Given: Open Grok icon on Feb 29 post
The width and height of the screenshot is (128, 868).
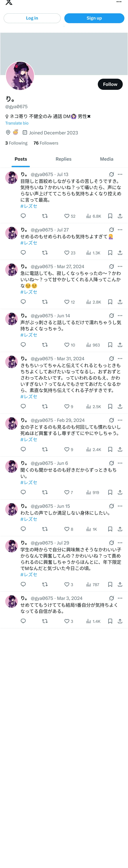Looking at the screenshot, I should (111, 420).
